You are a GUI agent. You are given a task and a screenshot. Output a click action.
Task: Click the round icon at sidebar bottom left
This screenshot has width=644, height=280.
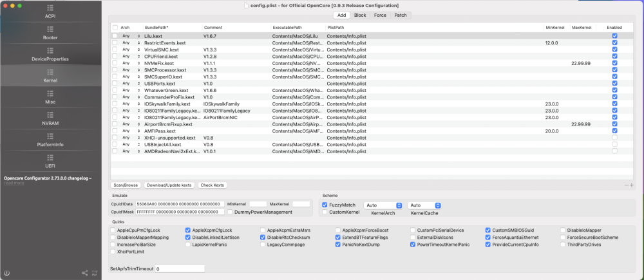pyautogui.click(x=6, y=273)
